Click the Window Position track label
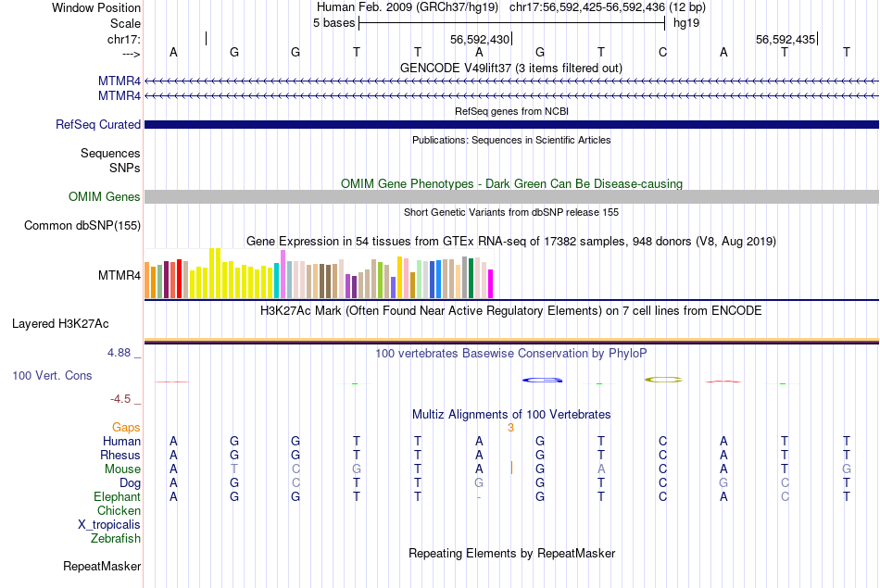880x588 pixels. click(96, 7)
